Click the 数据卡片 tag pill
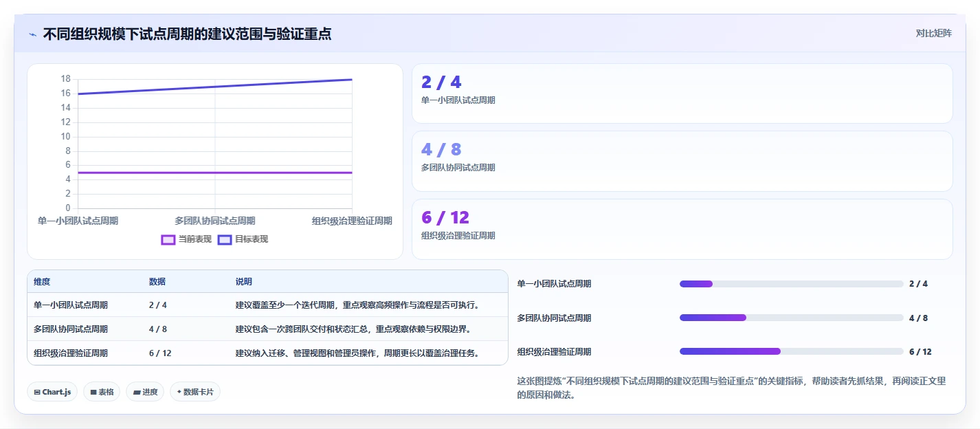Image resolution: width=980 pixels, height=429 pixels. 195,392
